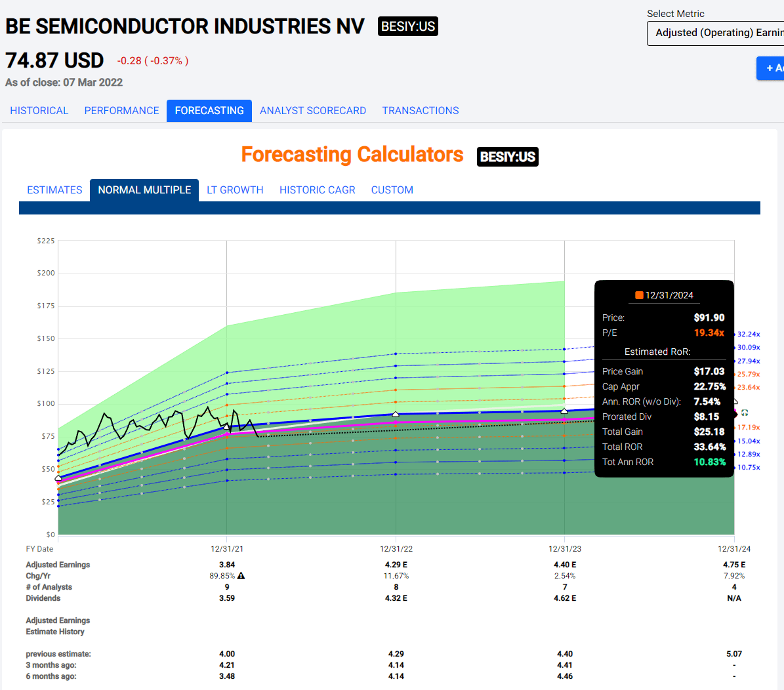Click the green arrows icon right of chart

pyautogui.click(x=745, y=413)
